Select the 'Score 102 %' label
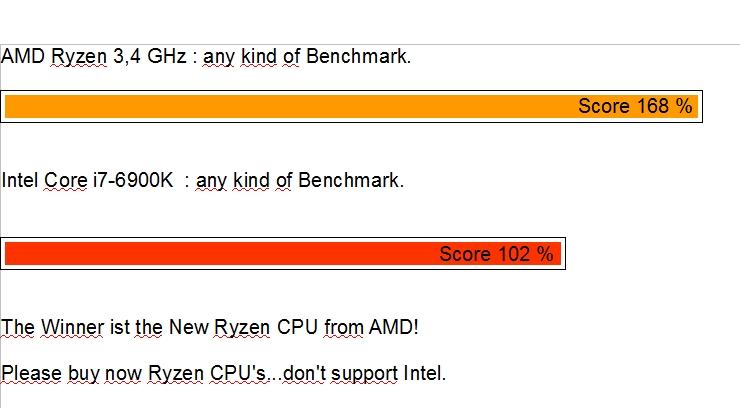Image resolution: width=740 pixels, height=408 pixels. [496, 254]
